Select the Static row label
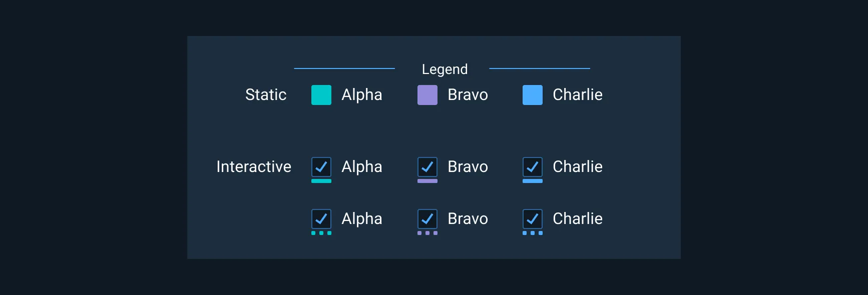Viewport: 868px width, 295px height. coord(265,95)
